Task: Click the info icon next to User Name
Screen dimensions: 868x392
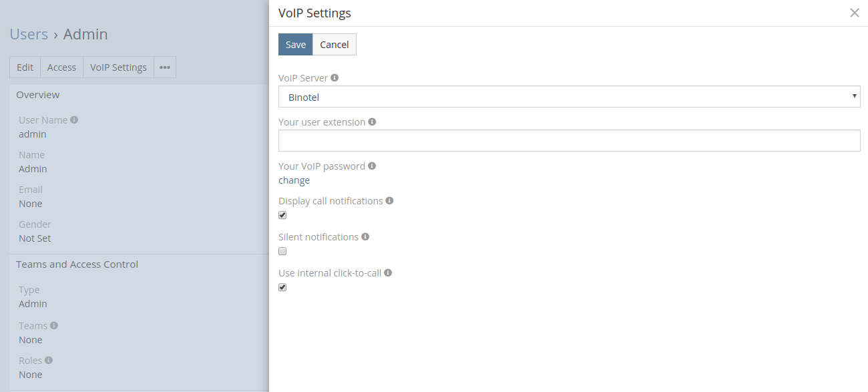Action: (73, 120)
